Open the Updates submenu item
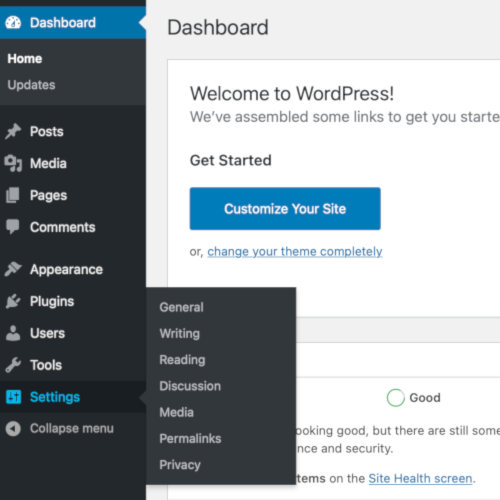 [x=31, y=85]
